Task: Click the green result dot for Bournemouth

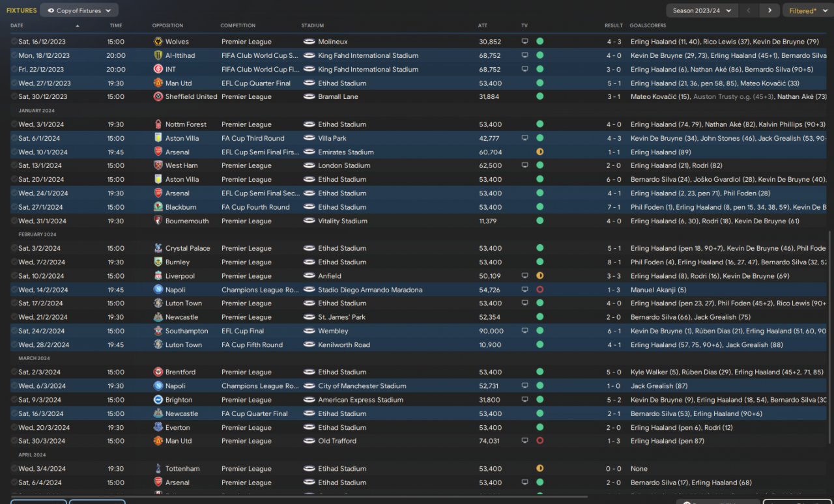Action: click(539, 221)
